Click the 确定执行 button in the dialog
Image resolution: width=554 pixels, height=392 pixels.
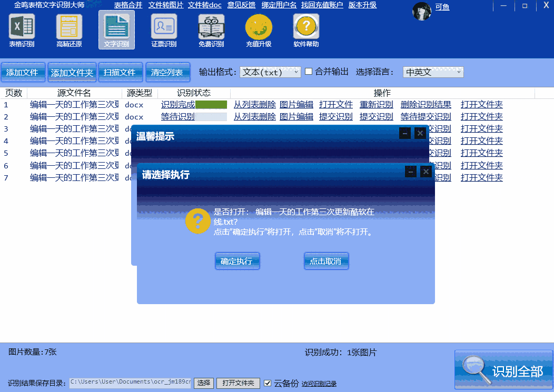237,261
